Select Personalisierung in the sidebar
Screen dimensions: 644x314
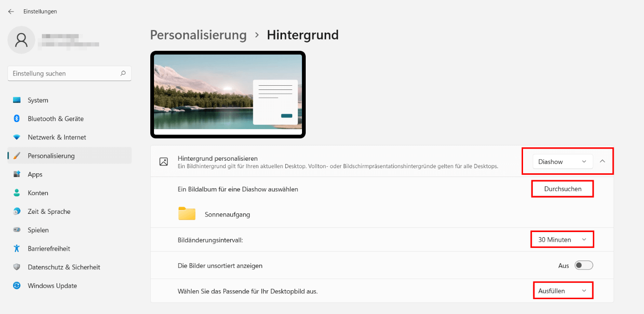point(70,156)
